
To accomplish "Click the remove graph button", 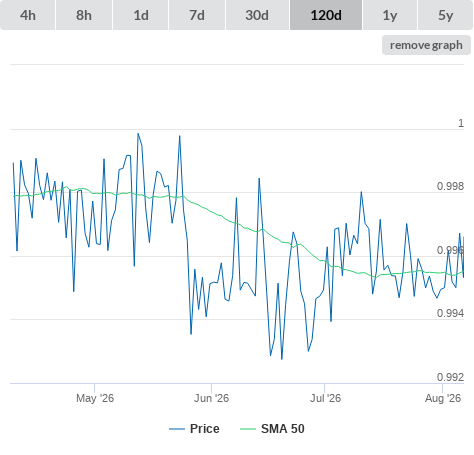I will [426, 45].
